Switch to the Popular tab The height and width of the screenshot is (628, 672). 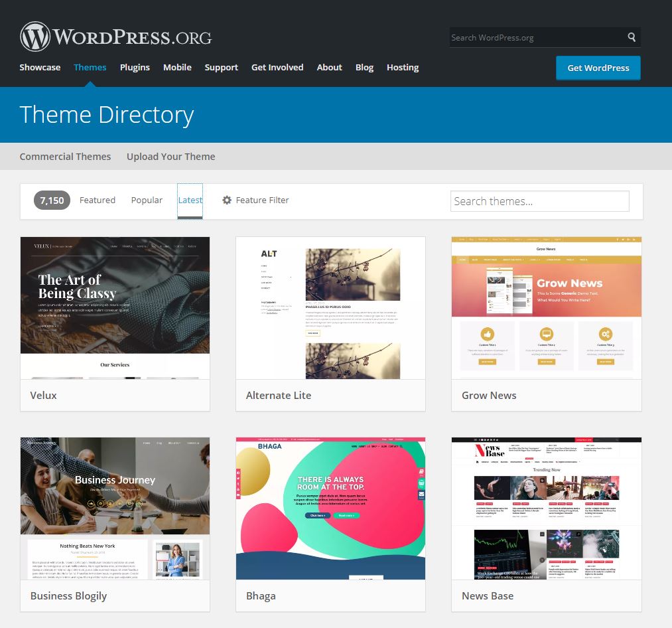point(147,200)
